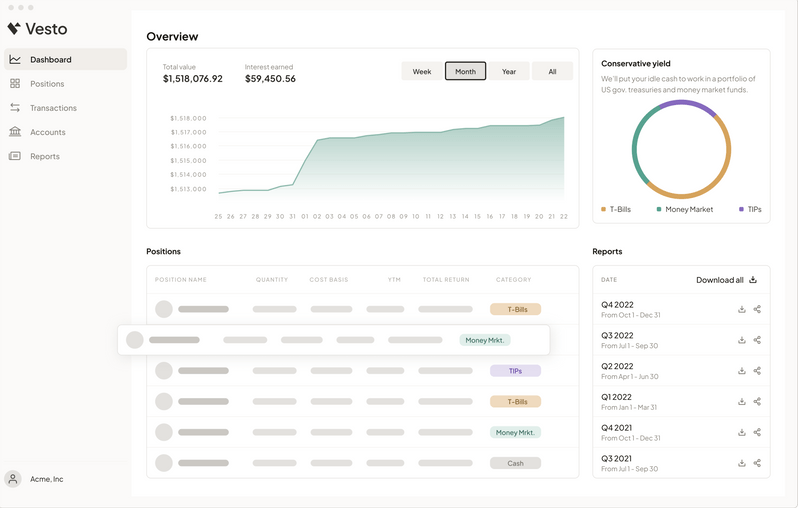
Task: Share the Q3 2022 report
Action: pos(757,340)
